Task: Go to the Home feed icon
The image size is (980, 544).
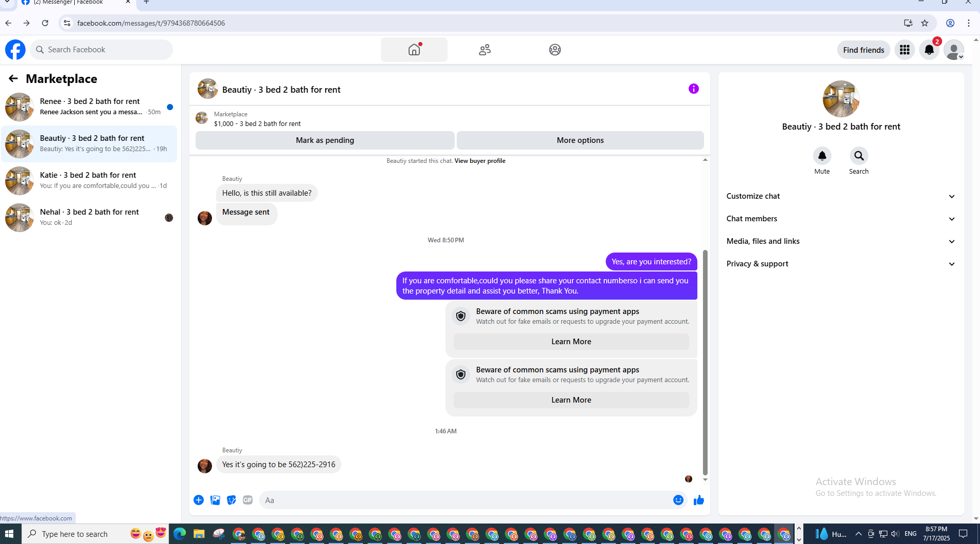Action: tap(414, 50)
